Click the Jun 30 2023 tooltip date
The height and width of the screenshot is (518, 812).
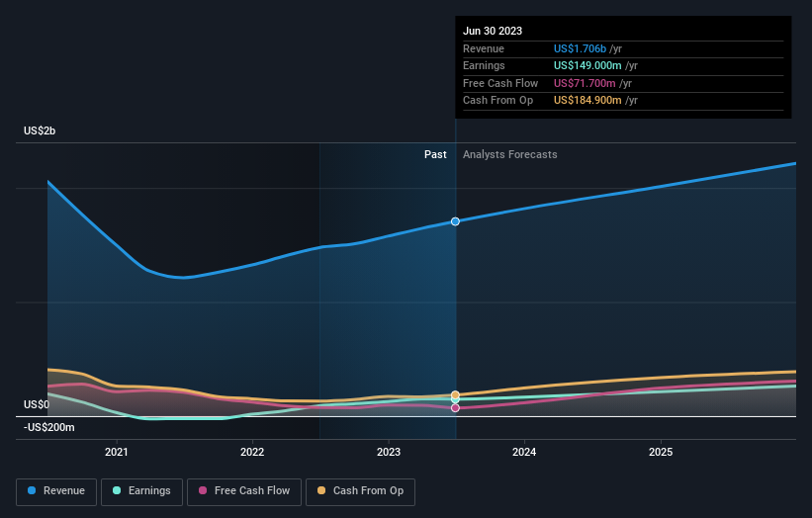tap(493, 31)
